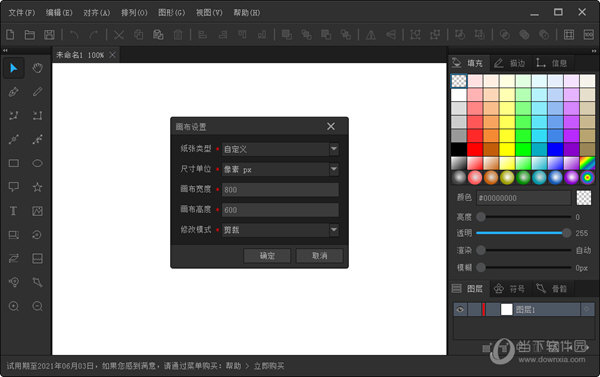The width and height of the screenshot is (600, 377).
Task: Select the speech bubble shape tool
Action: (14, 187)
